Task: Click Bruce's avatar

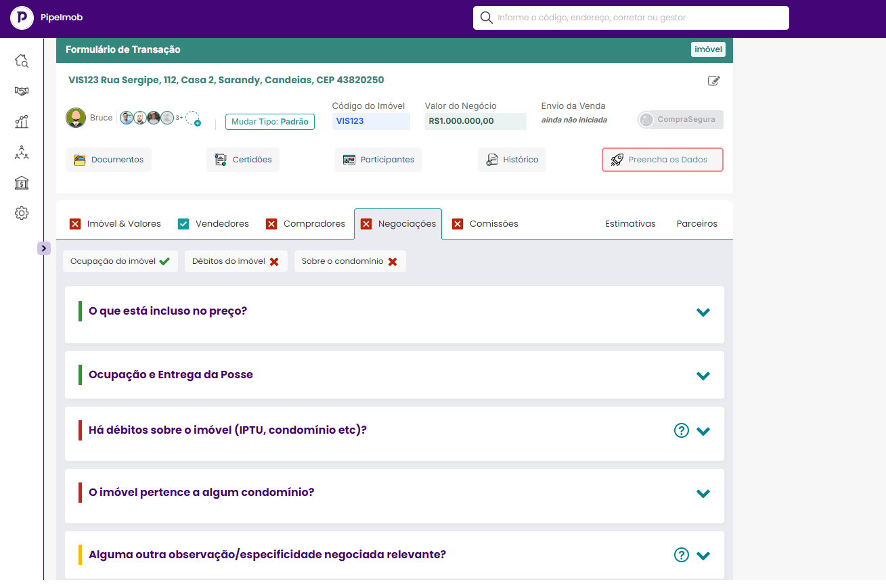Action: (76, 118)
